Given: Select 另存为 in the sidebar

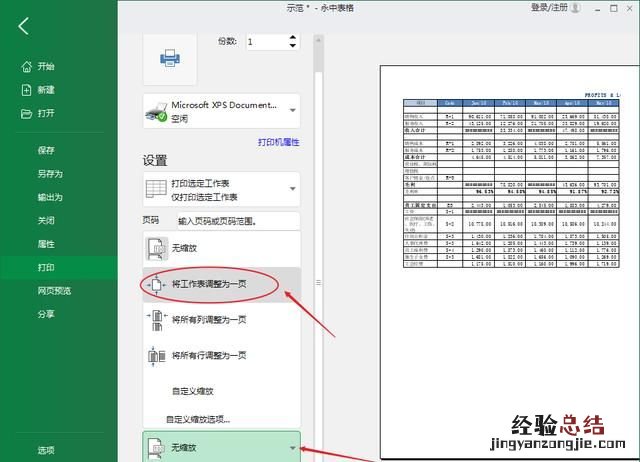Looking at the screenshot, I should 50,174.
